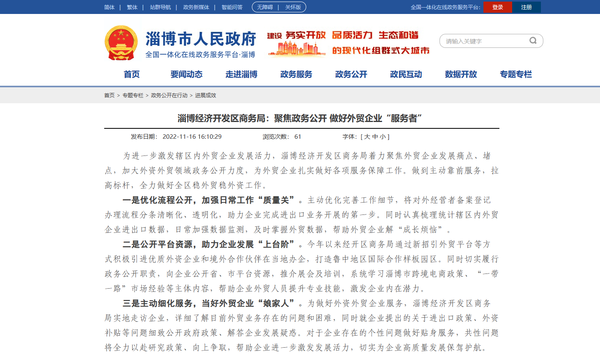Click the national emblem logo
600x364 pixels.
[x=121, y=43]
